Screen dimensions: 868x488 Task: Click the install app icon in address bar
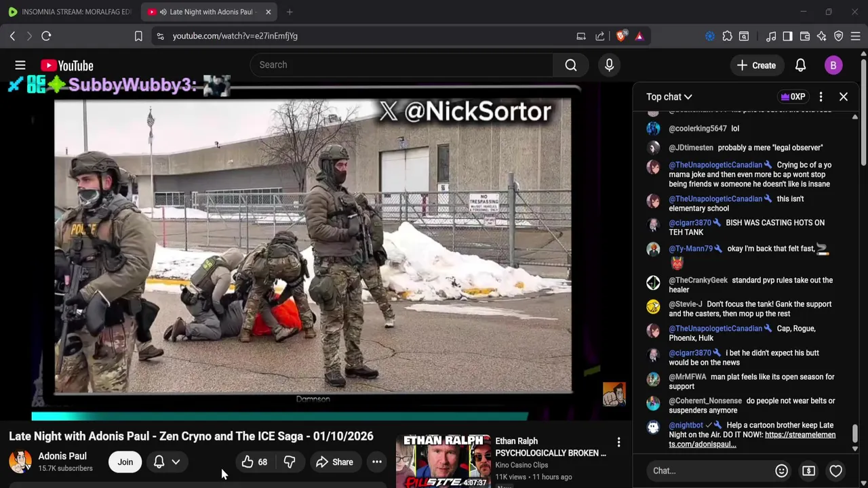pyautogui.click(x=581, y=36)
